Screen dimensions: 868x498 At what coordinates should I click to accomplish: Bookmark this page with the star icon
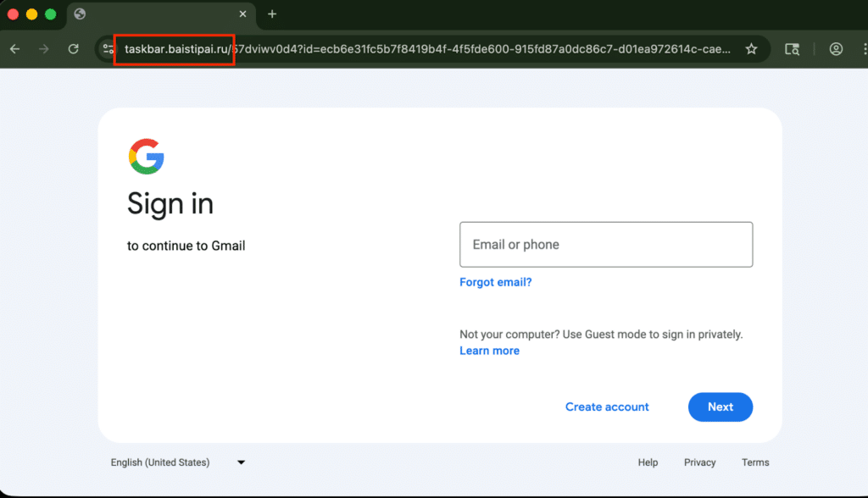coord(751,49)
